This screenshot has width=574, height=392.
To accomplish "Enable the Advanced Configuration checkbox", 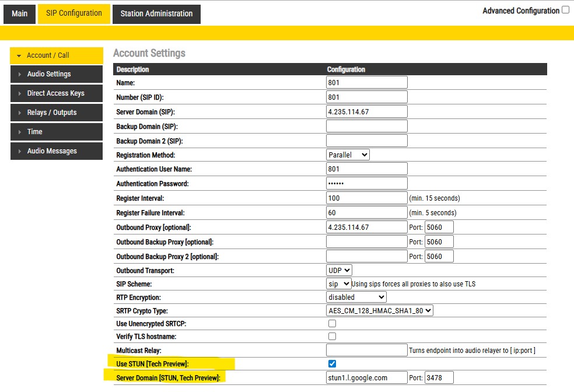I will tap(565, 10).
